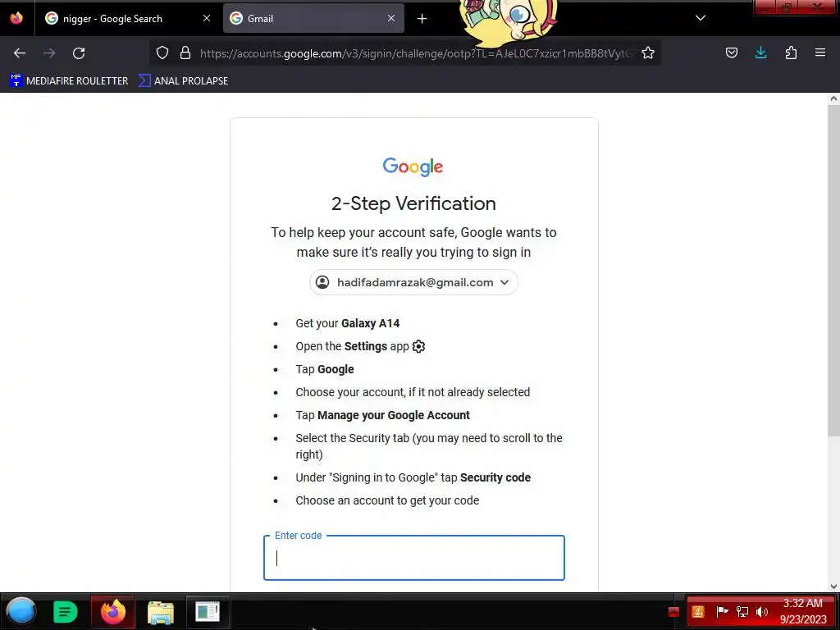The width and height of the screenshot is (840, 630).
Task: Click the Java tray icon
Action: click(x=698, y=612)
